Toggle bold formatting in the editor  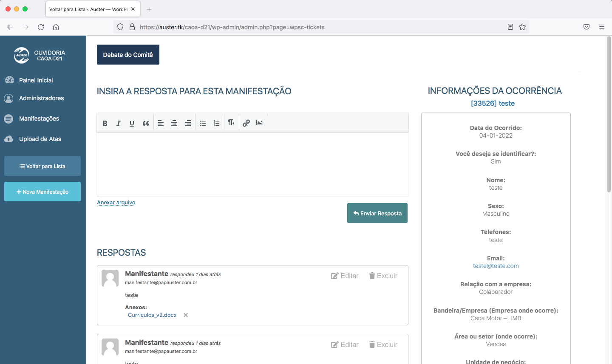[105, 123]
